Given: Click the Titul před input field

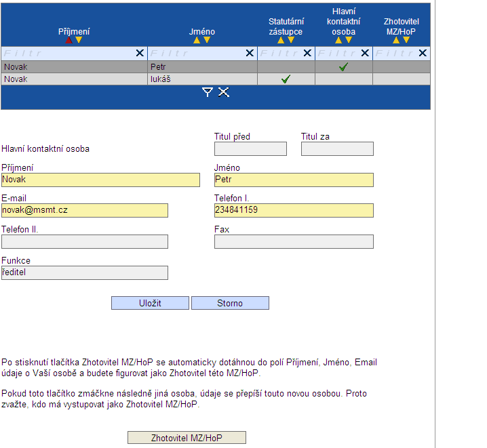Looking at the screenshot, I should click(x=250, y=149).
